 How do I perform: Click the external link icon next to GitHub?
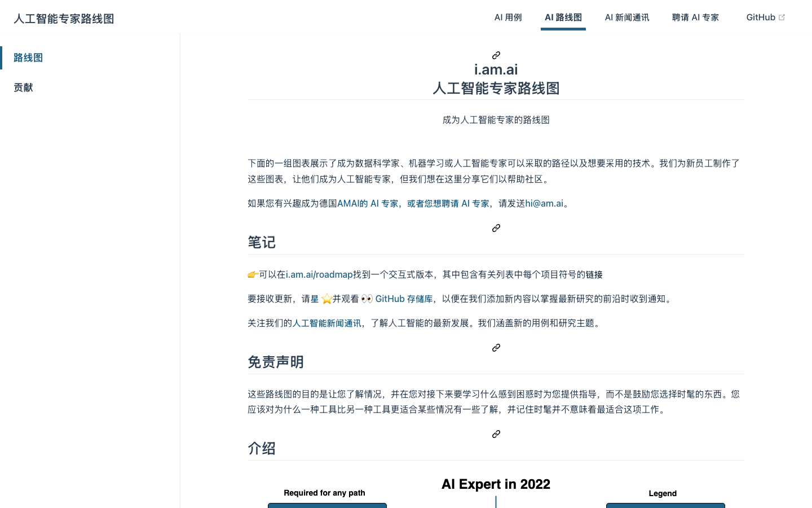(782, 17)
